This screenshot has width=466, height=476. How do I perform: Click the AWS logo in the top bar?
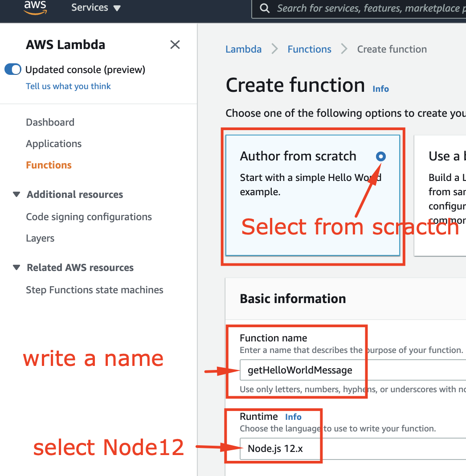[x=35, y=8]
